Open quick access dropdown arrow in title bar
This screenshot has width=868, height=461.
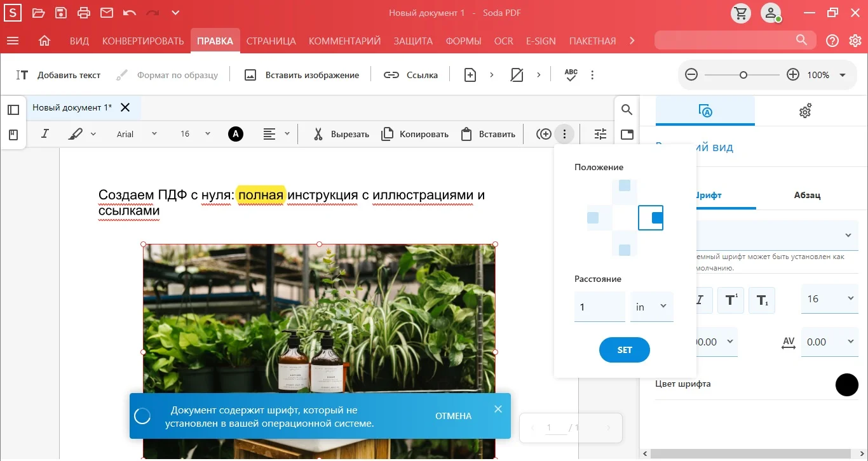(176, 13)
